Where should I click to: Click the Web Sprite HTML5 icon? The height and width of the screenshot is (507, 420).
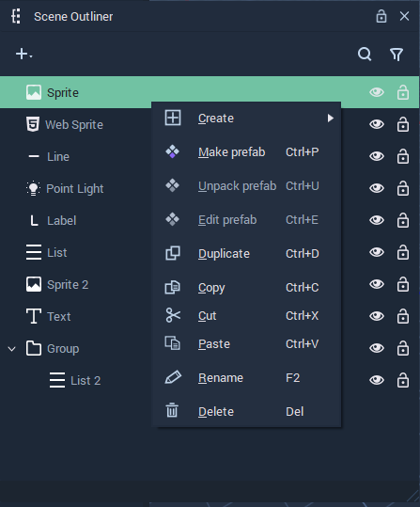click(33, 124)
